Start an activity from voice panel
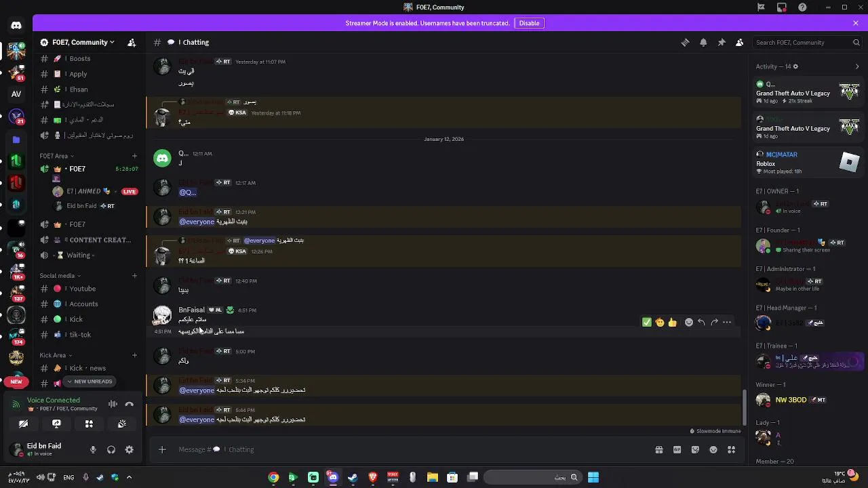The width and height of the screenshot is (868, 488). pyautogui.click(x=89, y=424)
